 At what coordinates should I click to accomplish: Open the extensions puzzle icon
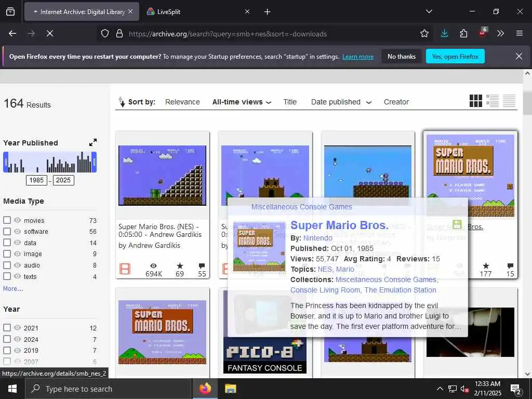[463, 33]
